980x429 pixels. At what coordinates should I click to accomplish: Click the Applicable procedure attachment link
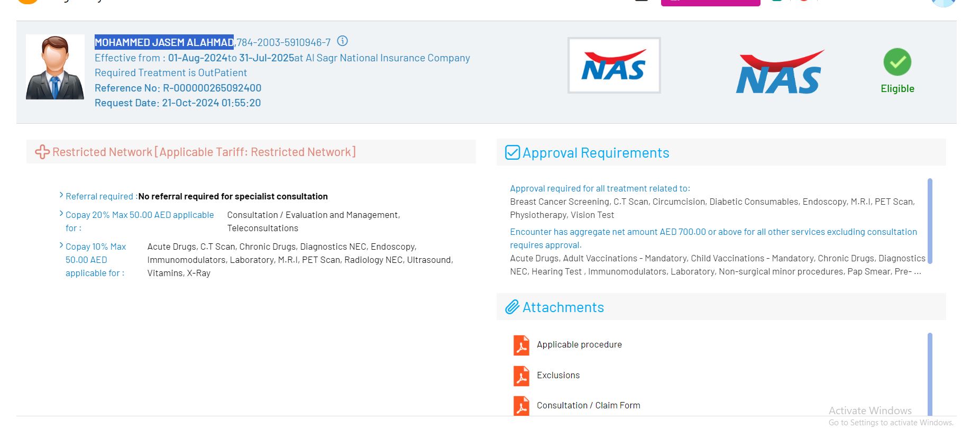click(x=579, y=345)
